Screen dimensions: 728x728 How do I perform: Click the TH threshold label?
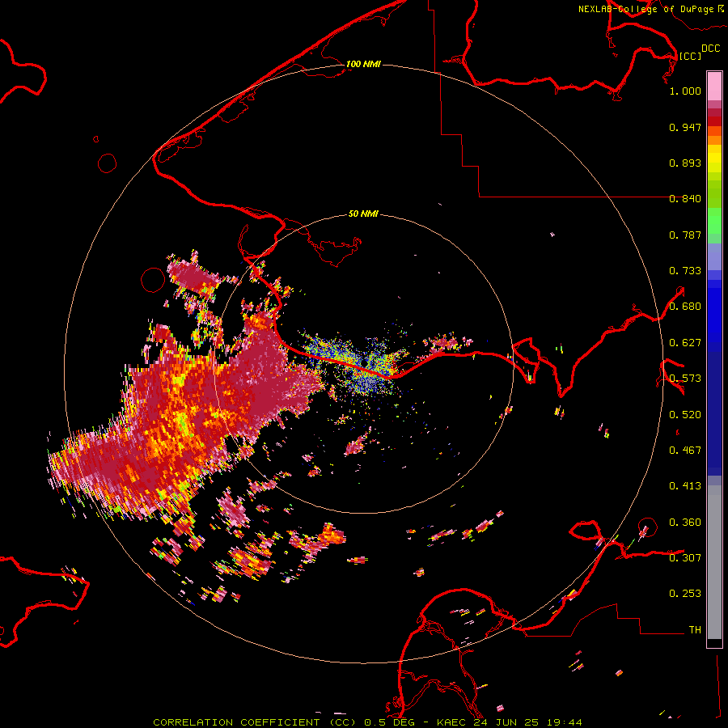pyautogui.click(x=695, y=630)
